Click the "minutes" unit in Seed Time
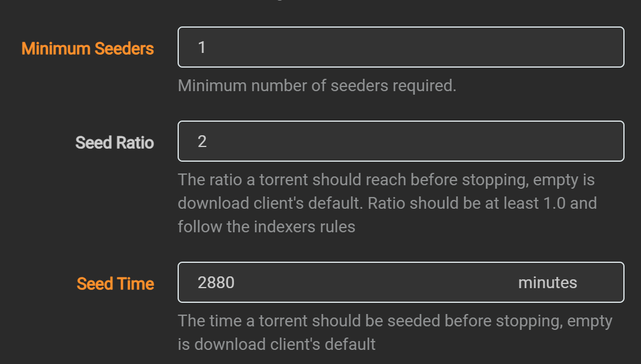 tap(547, 283)
